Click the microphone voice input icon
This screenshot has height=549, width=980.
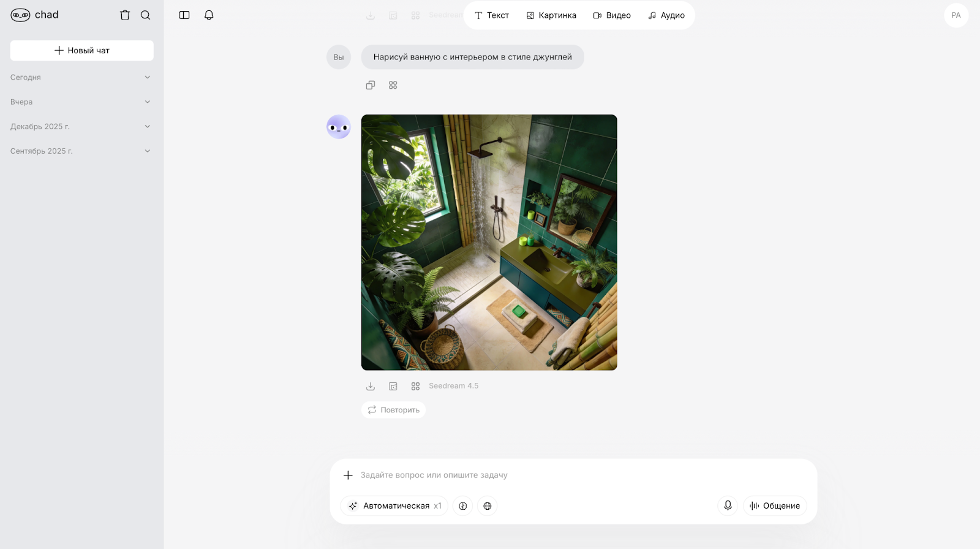coord(728,505)
